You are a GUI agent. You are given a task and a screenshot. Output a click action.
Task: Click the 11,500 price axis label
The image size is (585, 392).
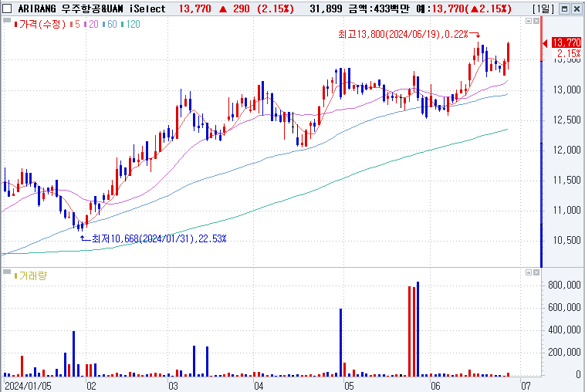[566, 181]
